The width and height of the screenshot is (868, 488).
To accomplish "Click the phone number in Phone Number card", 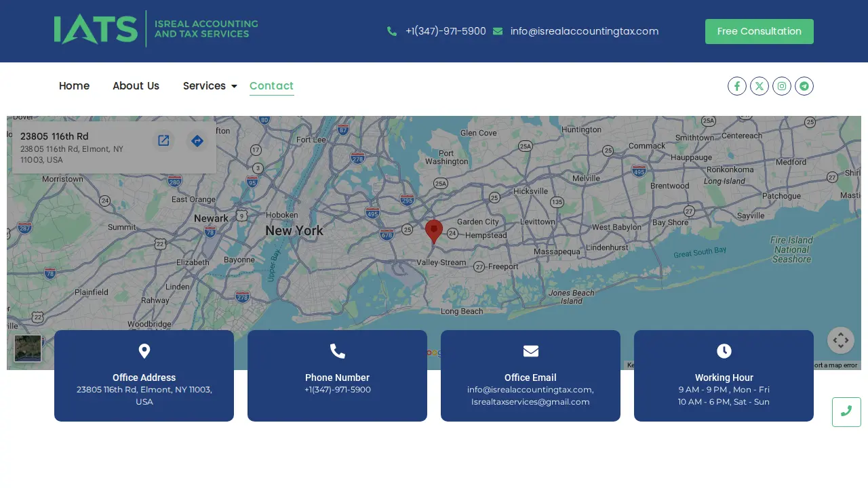I will 338,390.
